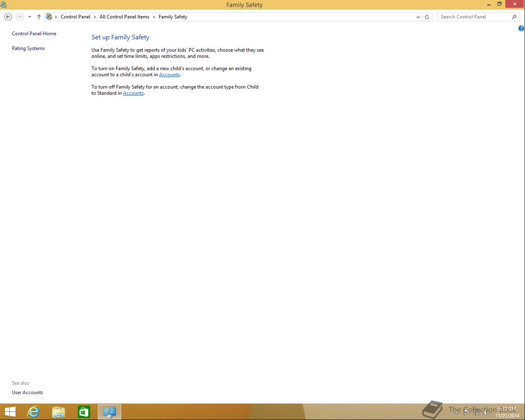525x420 pixels.
Task: Launch Internet Explorer from taskbar
Action: point(33,412)
